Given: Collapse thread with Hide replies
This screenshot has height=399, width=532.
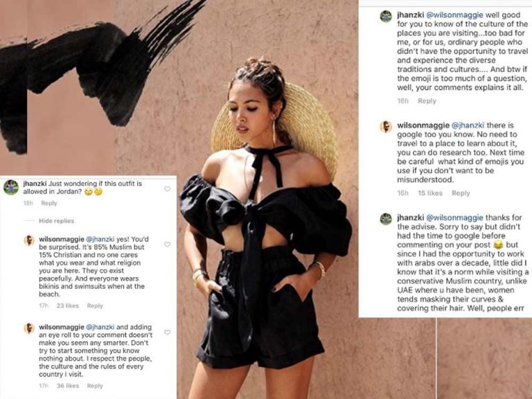Looking at the screenshot, I should coord(56,221).
